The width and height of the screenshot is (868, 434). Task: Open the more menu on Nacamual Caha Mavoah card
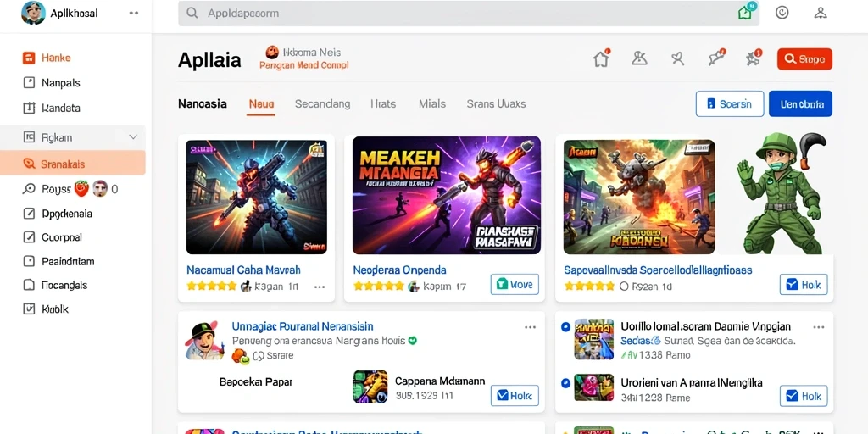(x=320, y=287)
